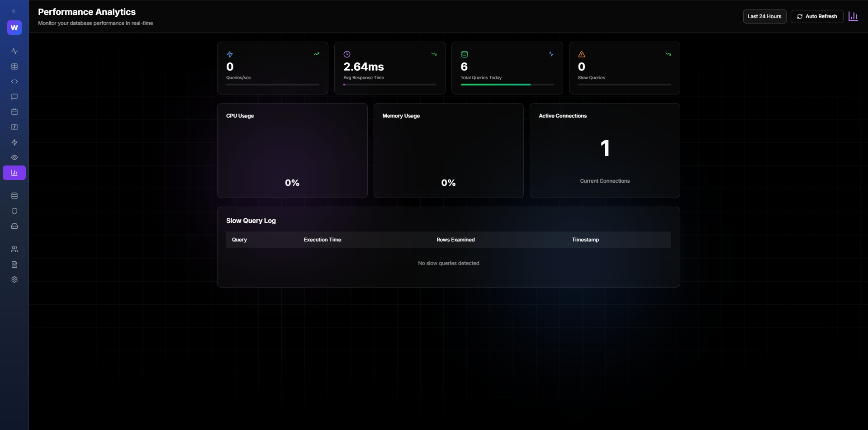
Task: Toggle Auto Refresh for analytics
Action: [816, 16]
